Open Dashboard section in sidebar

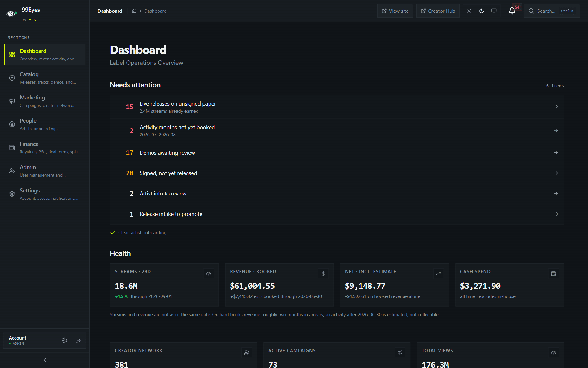pyautogui.click(x=45, y=55)
